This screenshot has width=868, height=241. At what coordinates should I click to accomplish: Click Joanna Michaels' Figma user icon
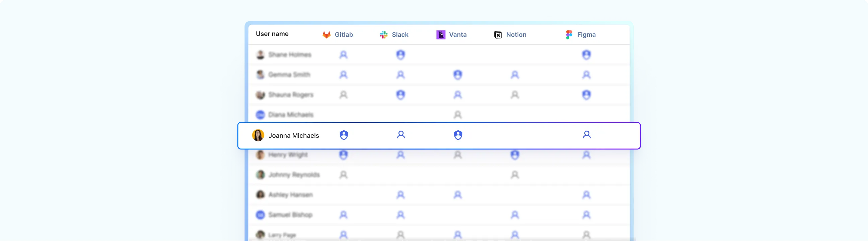(586, 135)
